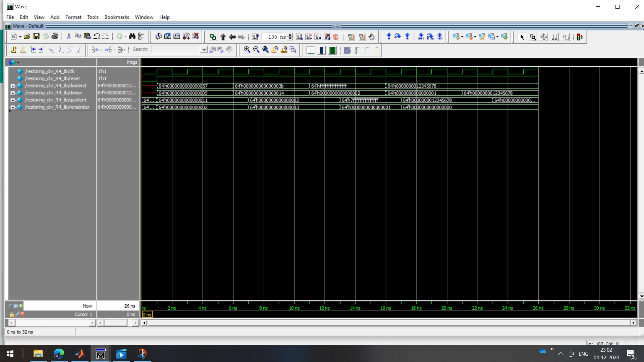Toggle the Pan Mode tool
Viewport: 644px width, 362px height.
(x=544, y=37)
